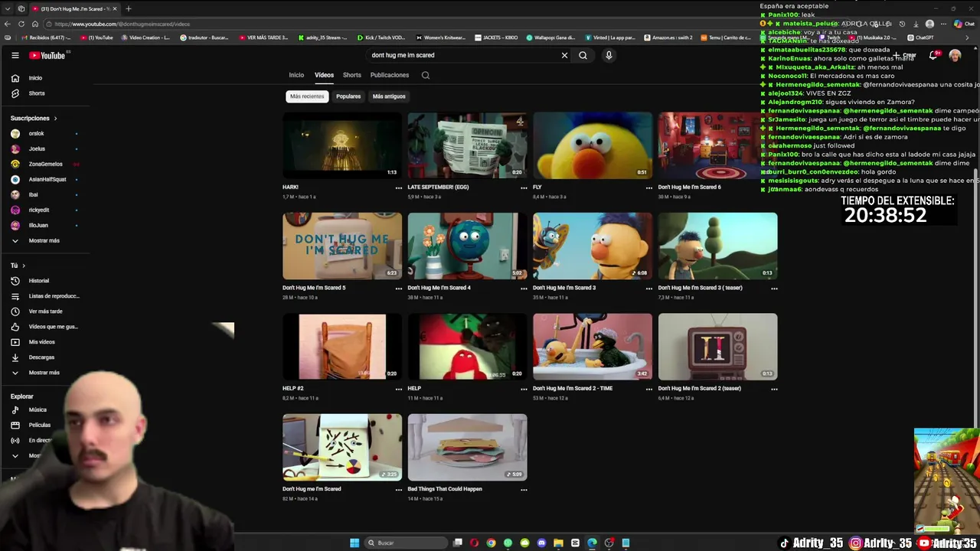The width and height of the screenshot is (980, 551).
Task: Open the Bad Things That Could Happen thumbnail
Action: coord(467,448)
